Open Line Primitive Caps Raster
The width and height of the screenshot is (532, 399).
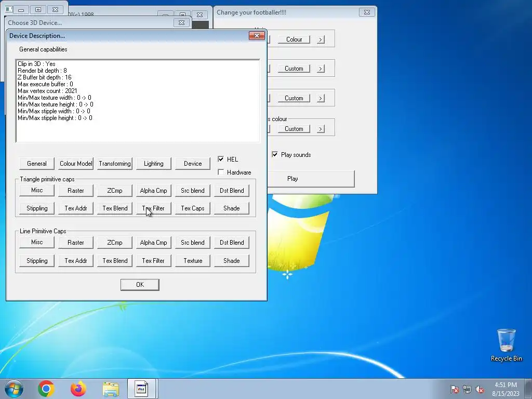76,242
